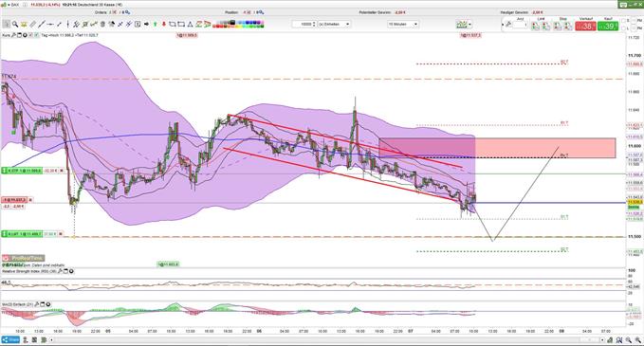
Task: Enable the S checkbox
Action: coord(623,21)
